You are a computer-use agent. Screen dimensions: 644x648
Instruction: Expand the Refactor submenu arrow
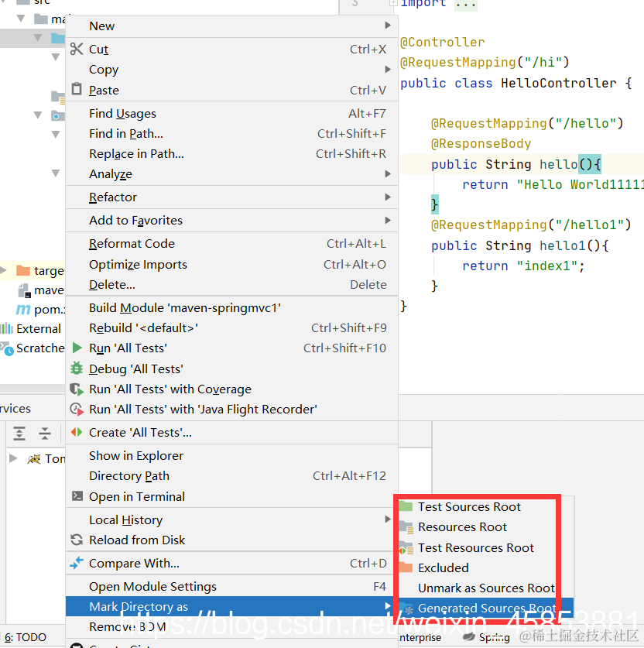[388, 197]
